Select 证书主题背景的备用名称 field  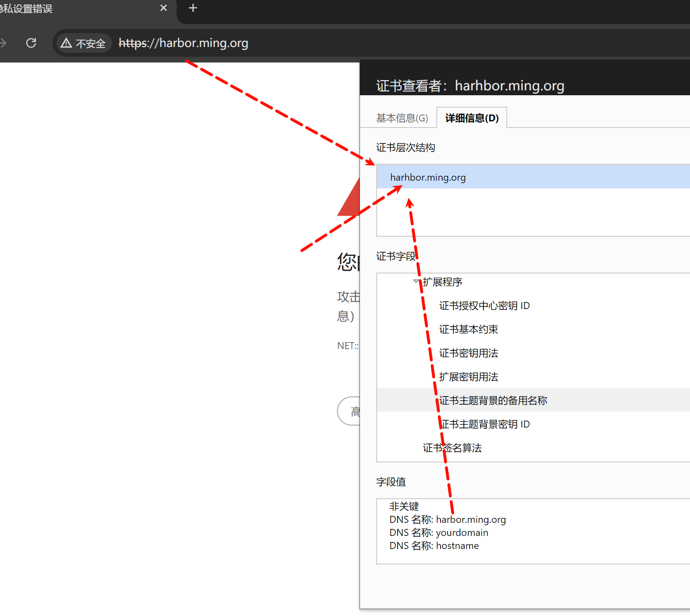pyautogui.click(x=493, y=401)
